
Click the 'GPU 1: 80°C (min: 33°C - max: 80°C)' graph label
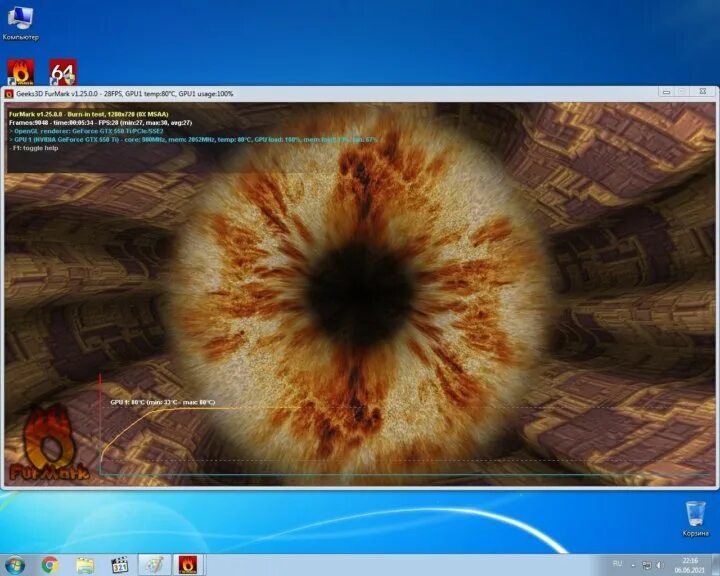(163, 402)
